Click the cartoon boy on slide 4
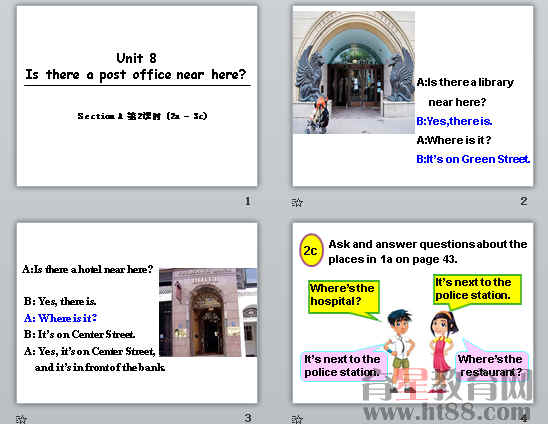 coord(399,350)
